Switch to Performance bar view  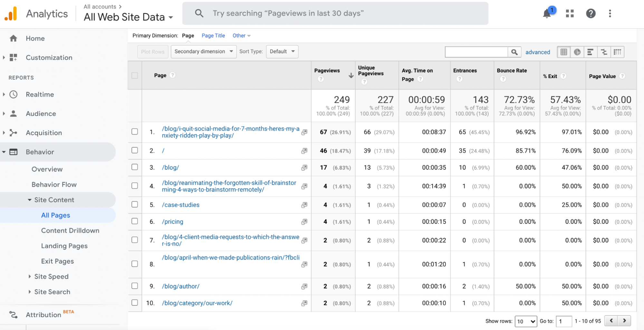[x=590, y=52]
